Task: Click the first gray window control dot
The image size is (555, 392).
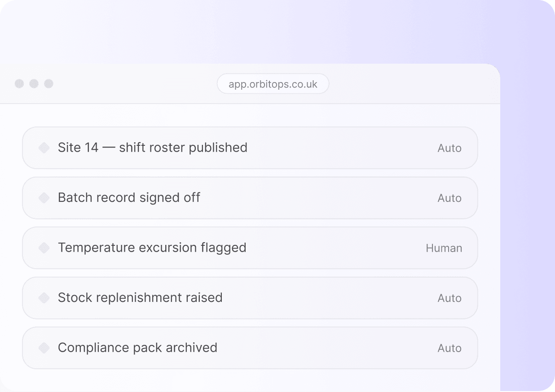Action: point(19,84)
